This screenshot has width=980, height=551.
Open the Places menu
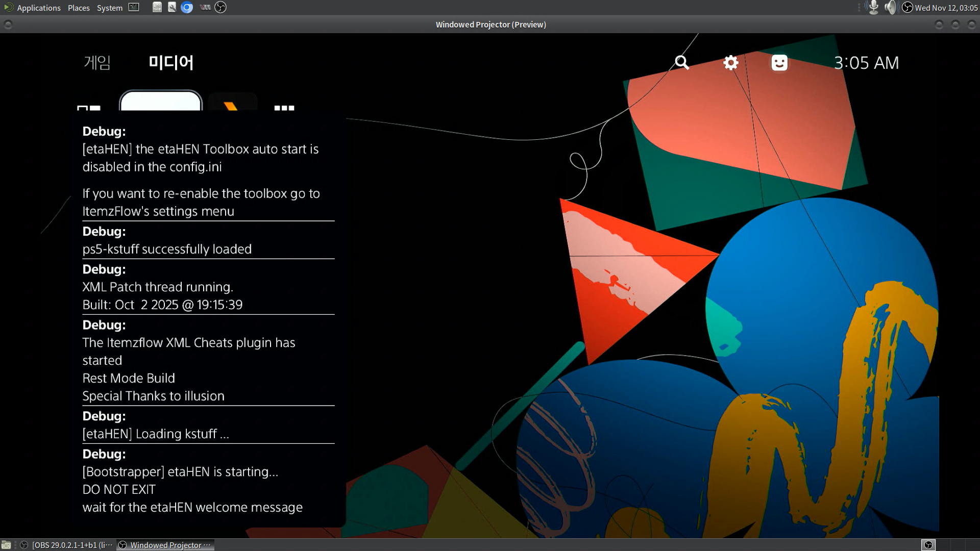click(x=79, y=8)
